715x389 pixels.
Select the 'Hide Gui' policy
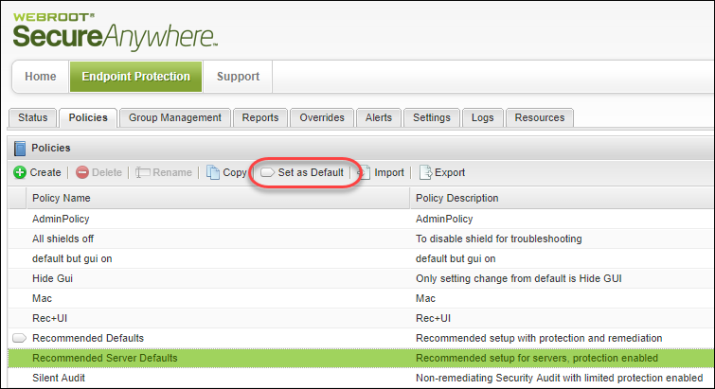point(52,278)
